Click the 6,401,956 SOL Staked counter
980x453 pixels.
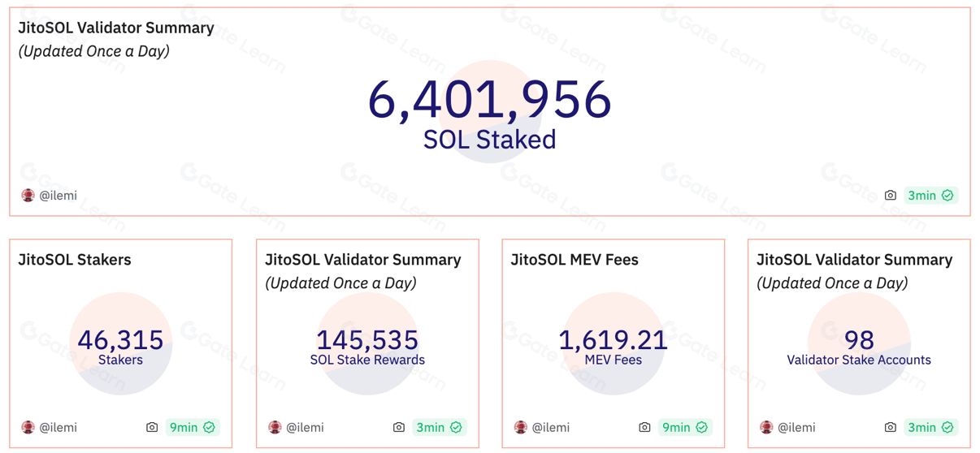[x=489, y=100]
